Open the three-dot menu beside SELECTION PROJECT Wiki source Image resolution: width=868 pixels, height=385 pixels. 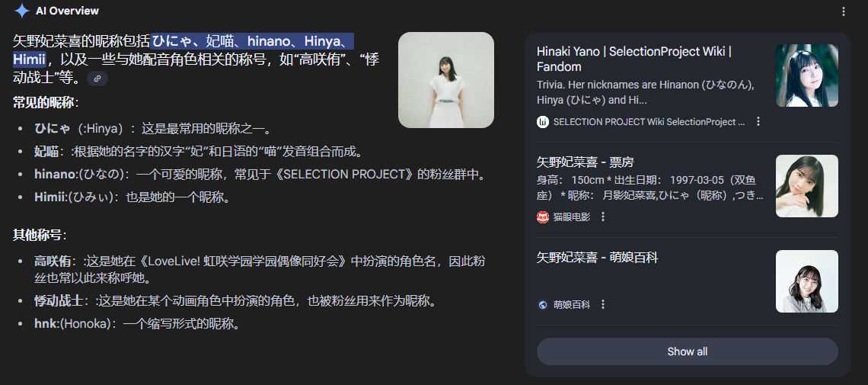pyautogui.click(x=758, y=121)
